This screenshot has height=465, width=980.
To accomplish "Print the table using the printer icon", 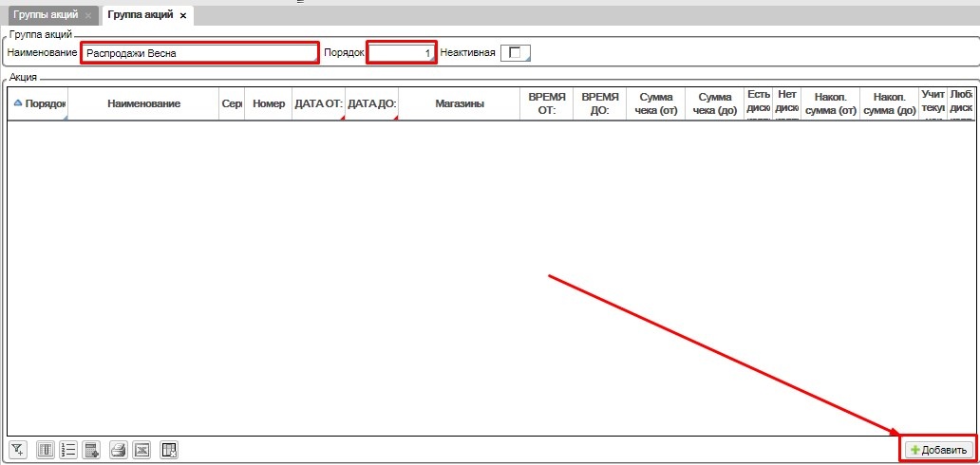I will 118,450.
